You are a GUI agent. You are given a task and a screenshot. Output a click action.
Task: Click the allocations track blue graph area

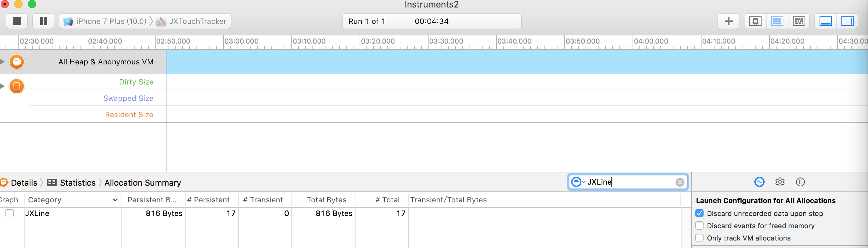(517, 62)
